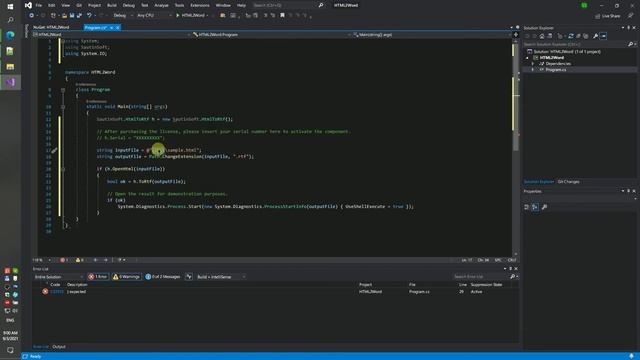Open the Debug menu
Image resolution: width=640 pixels, height=360 pixels.
129,5
